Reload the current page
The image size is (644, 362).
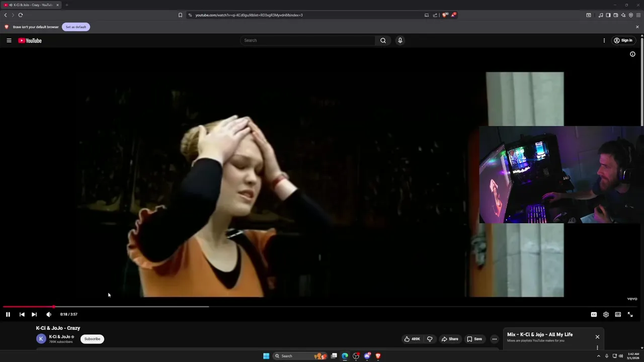pyautogui.click(x=21, y=15)
